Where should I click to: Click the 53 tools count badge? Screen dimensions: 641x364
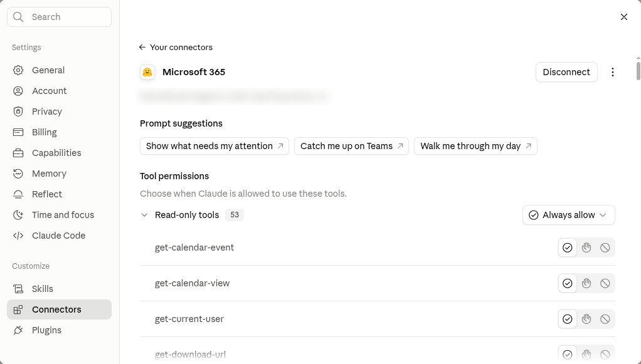[234, 215]
